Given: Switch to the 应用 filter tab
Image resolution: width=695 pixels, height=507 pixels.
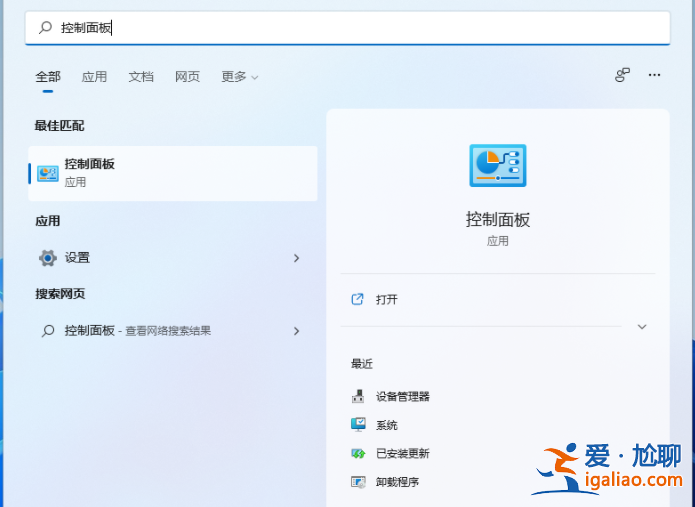Looking at the screenshot, I should pyautogui.click(x=94, y=77).
